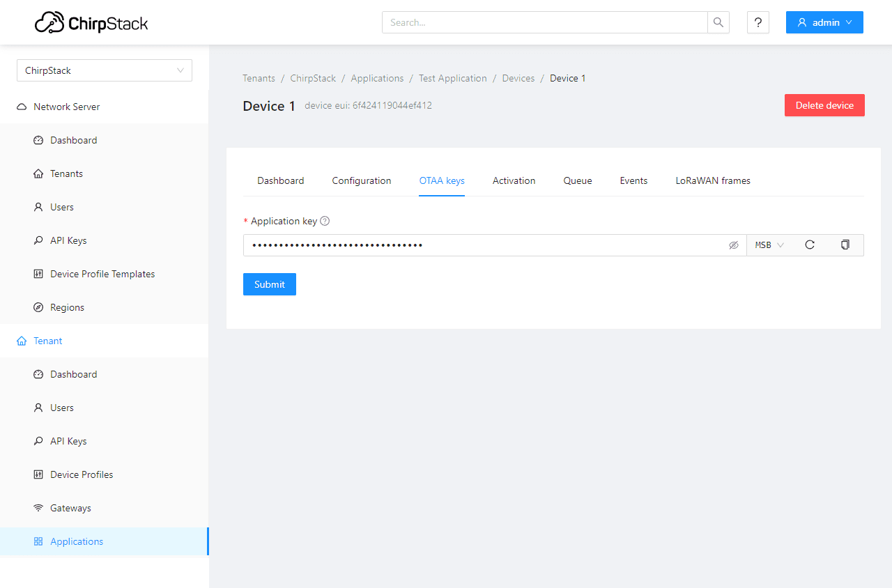The height and width of the screenshot is (588, 892).
Task: Open the MSB byte order dropdown
Action: [x=769, y=245]
